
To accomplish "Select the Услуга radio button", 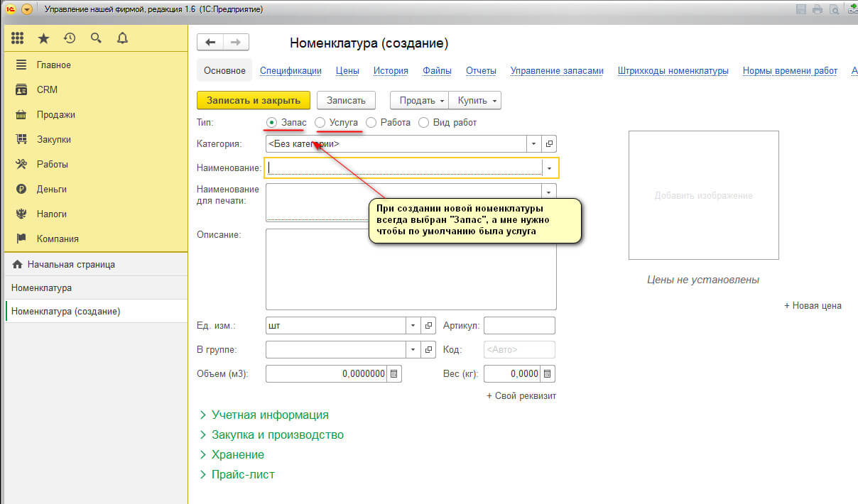I will click(x=320, y=122).
